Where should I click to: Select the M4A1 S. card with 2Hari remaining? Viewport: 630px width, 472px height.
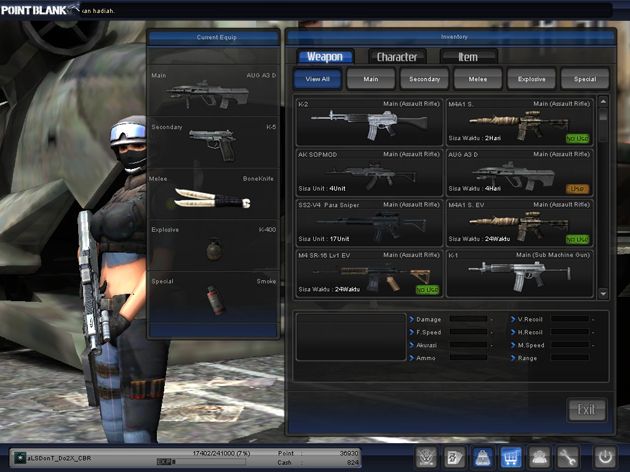[520, 122]
